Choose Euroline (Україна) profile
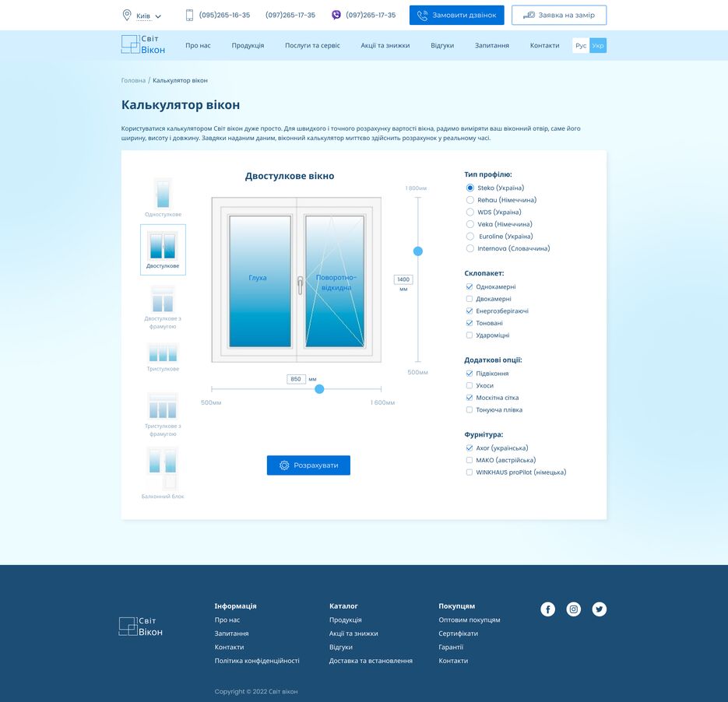The image size is (728, 702). [x=499, y=236]
